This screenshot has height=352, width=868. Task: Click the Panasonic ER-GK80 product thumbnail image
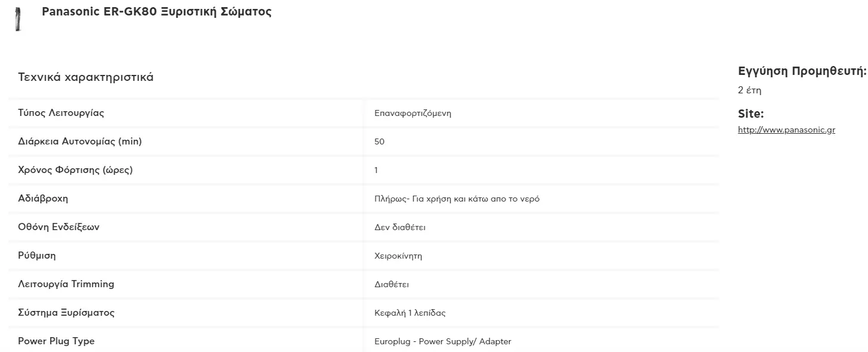tap(18, 19)
